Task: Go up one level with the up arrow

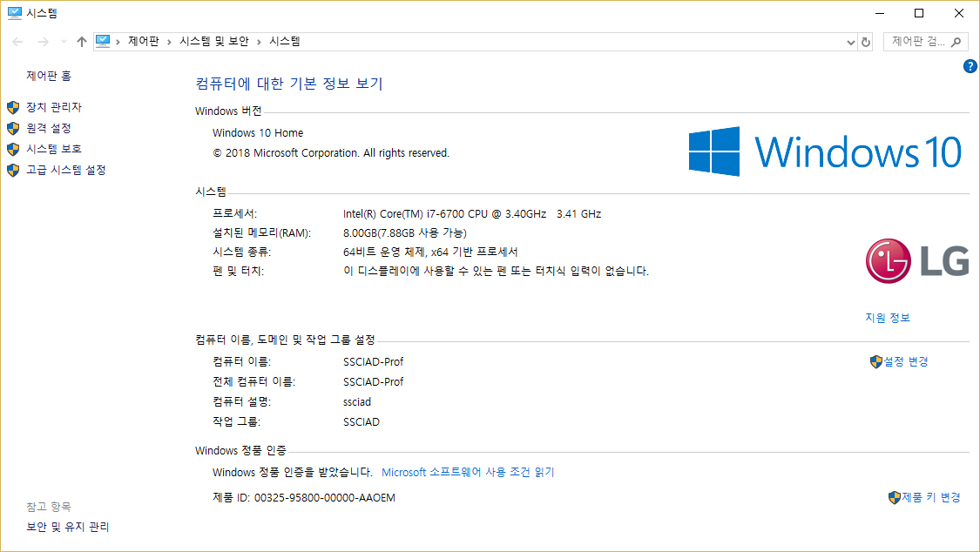Action: click(82, 42)
